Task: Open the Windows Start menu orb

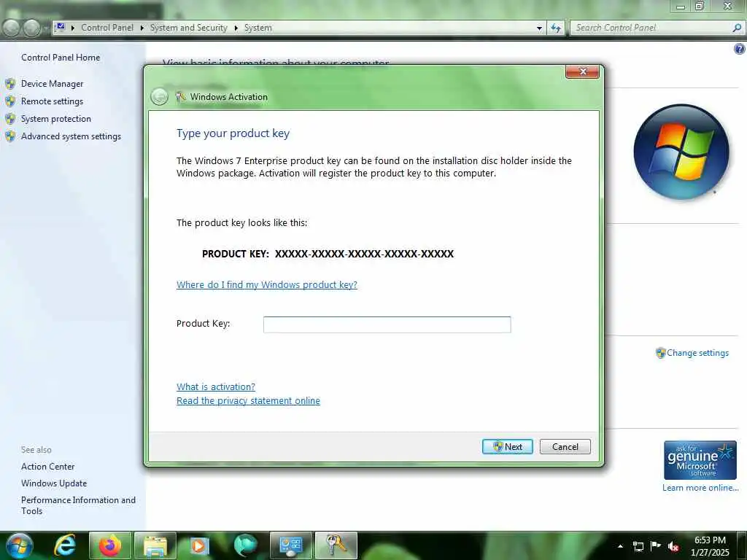Action: point(20,545)
